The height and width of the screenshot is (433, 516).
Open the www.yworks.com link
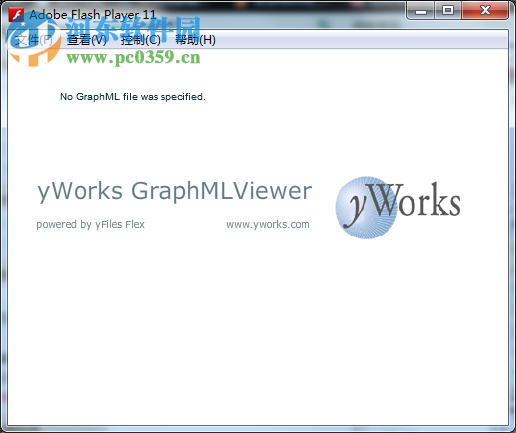coord(268,224)
